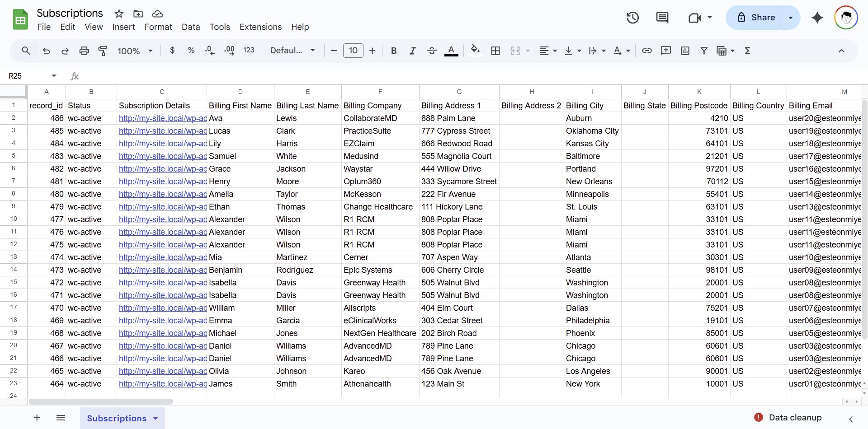The height and width of the screenshot is (429, 868).
Task: Open the Extensions menu
Action: pos(260,27)
